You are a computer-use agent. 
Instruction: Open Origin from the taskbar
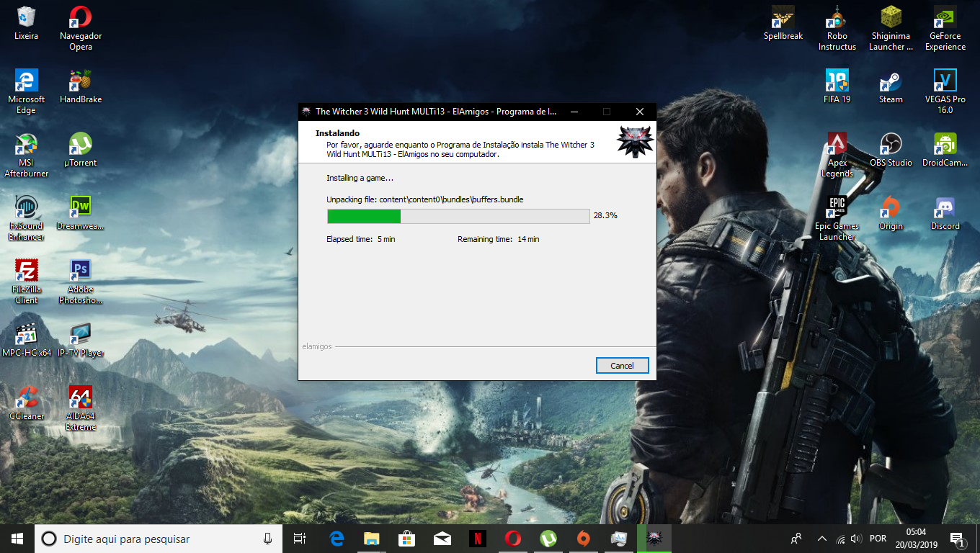click(x=584, y=539)
